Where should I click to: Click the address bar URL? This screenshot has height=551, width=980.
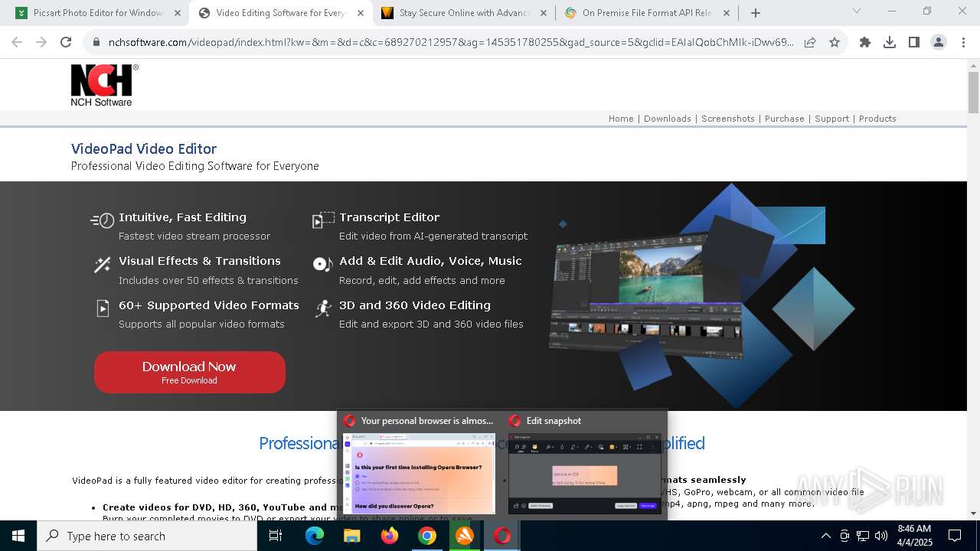451,43
